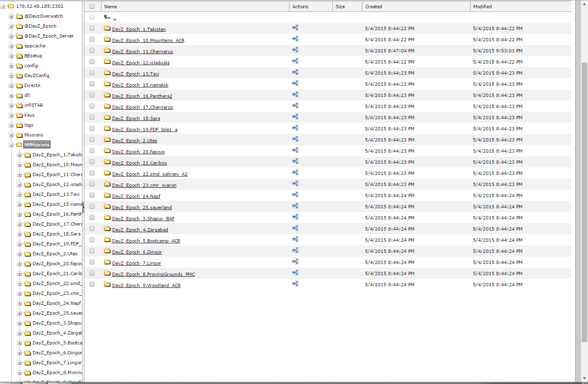Expand DayZ_Epoch_2.Utes node in tree
This screenshot has width=588, height=384.
19,254
